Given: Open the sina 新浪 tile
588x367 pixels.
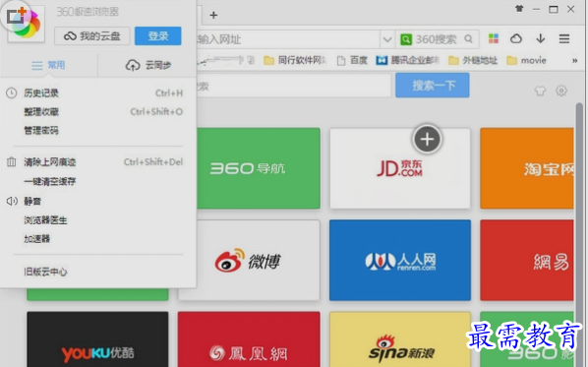Looking at the screenshot, I should click(x=400, y=339).
